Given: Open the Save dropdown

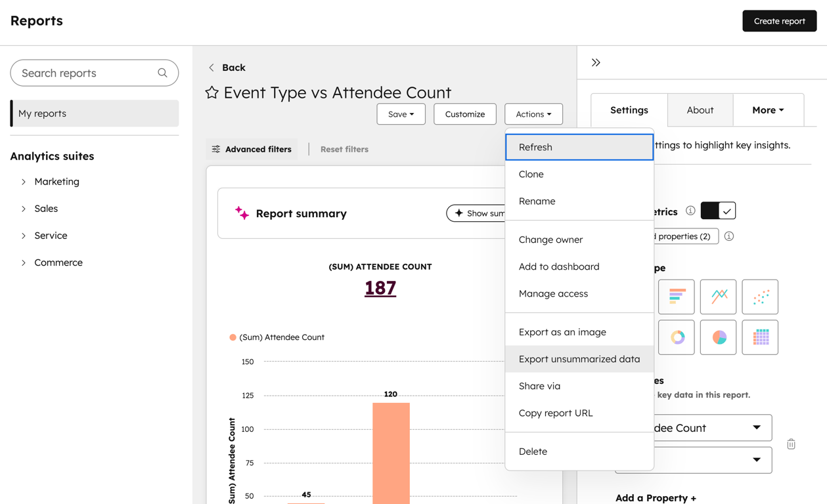Looking at the screenshot, I should point(401,114).
